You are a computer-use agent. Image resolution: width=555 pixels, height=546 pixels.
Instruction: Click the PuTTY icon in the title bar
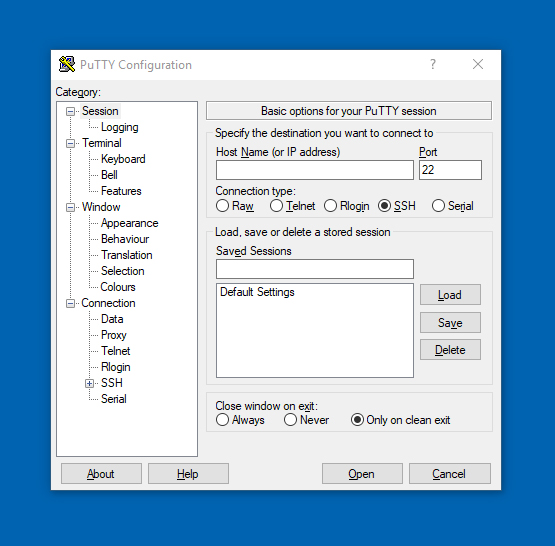point(67,64)
